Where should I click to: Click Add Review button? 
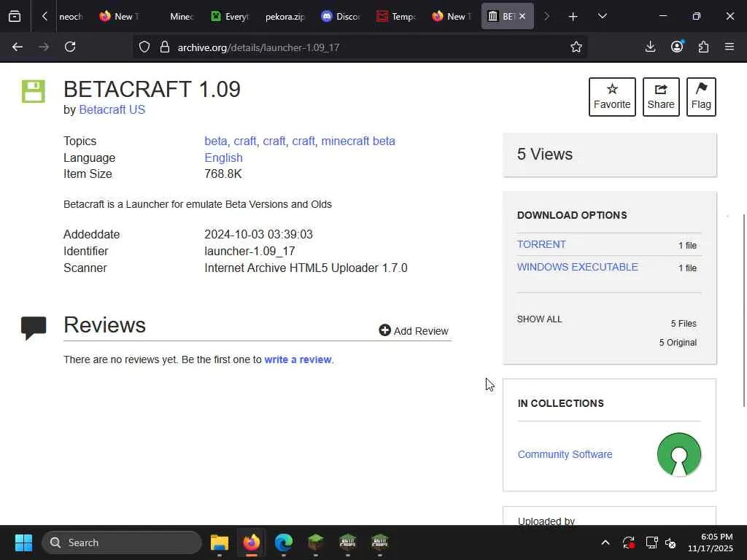[x=414, y=331]
